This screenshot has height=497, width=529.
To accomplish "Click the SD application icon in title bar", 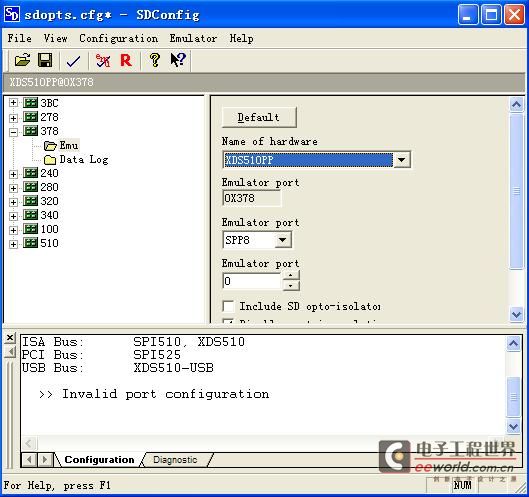I will (x=12, y=14).
